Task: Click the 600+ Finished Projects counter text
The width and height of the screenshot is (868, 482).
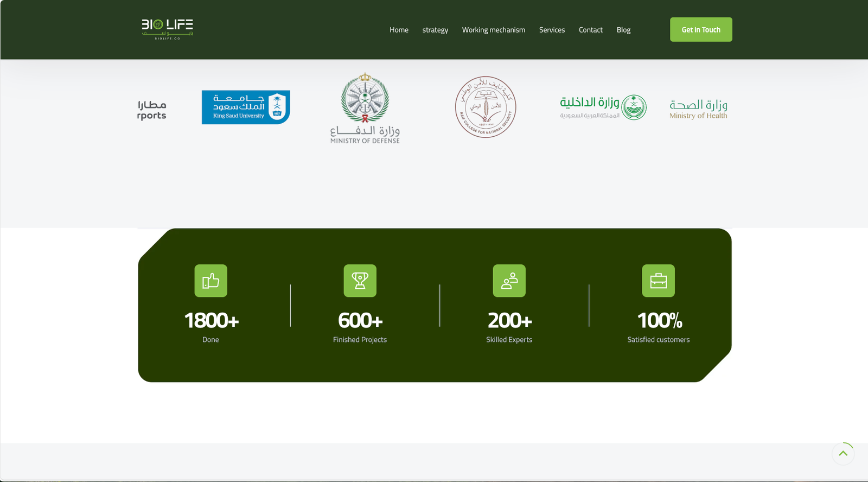Action: coord(360,321)
